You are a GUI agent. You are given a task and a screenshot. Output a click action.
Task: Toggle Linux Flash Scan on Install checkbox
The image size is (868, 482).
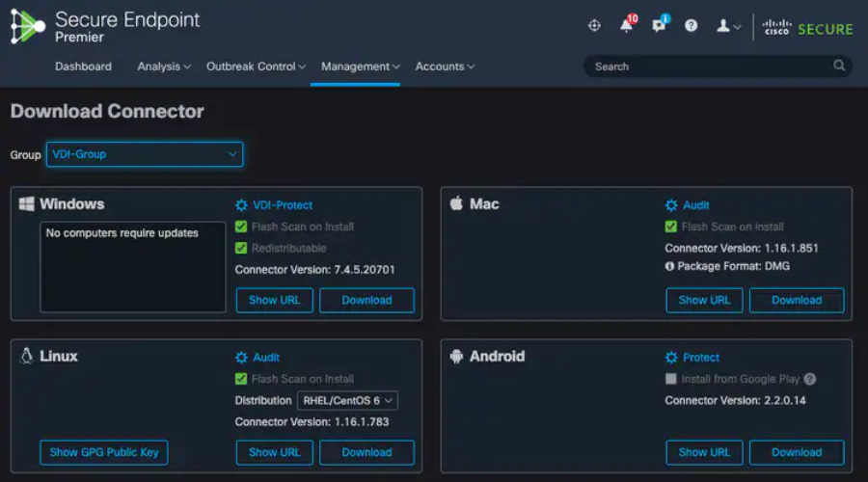[x=241, y=379]
